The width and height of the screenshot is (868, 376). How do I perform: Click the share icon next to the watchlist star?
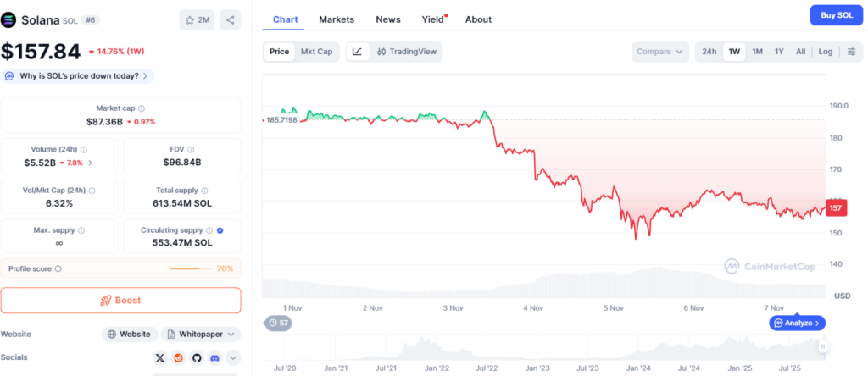[231, 19]
